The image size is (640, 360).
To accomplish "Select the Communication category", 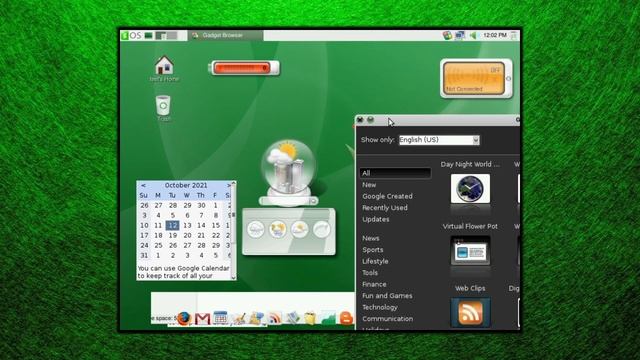I will [x=387, y=319].
